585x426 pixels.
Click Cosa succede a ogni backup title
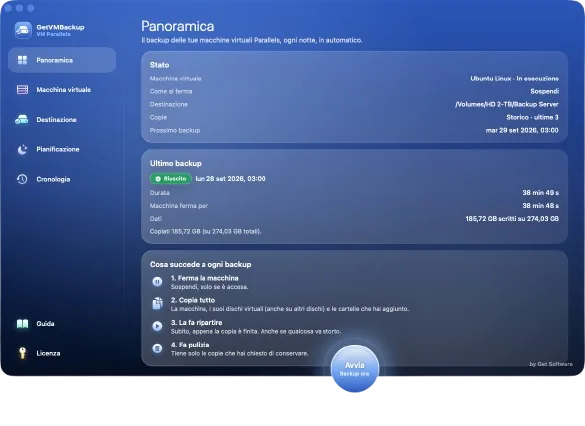(x=200, y=264)
